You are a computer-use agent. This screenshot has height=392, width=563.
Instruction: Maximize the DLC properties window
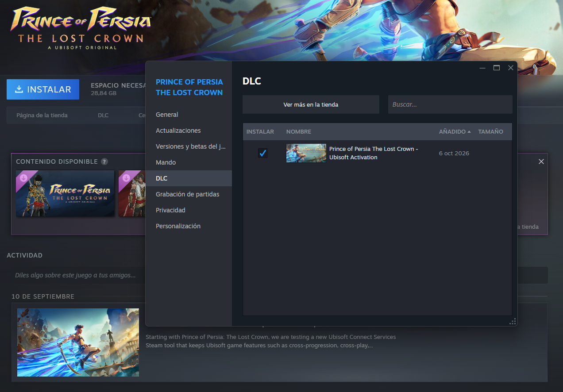(497, 68)
